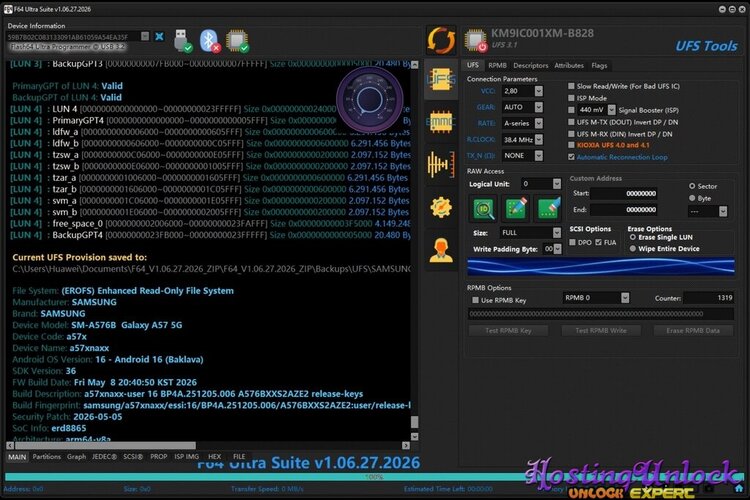Open the R.CLOCK 38.4 MHz dropdown
The image size is (750, 500).
tap(539, 140)
